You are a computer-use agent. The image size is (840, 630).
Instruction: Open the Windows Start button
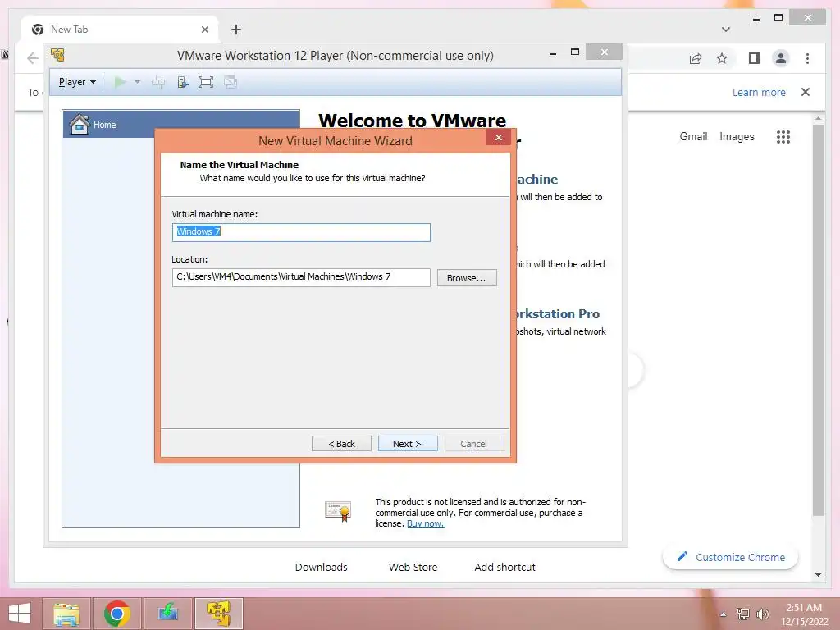point(20,614)
